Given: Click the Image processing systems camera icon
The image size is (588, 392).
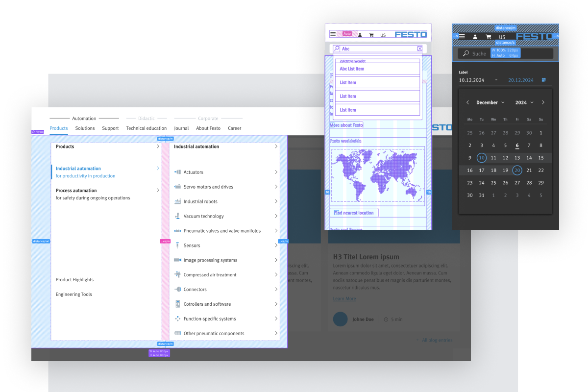Looking at the screenshot, I should coord(177,260).
